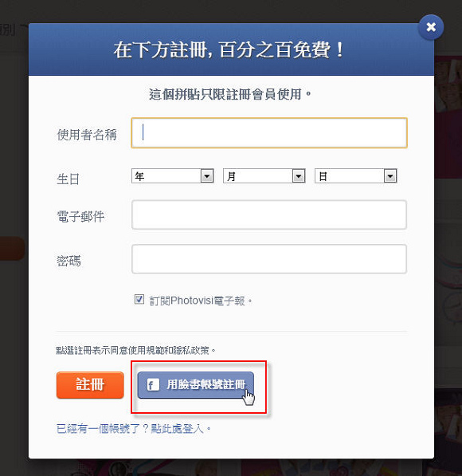
Task: Click the 使用者名稱 field label
Action: pos(87,135)
